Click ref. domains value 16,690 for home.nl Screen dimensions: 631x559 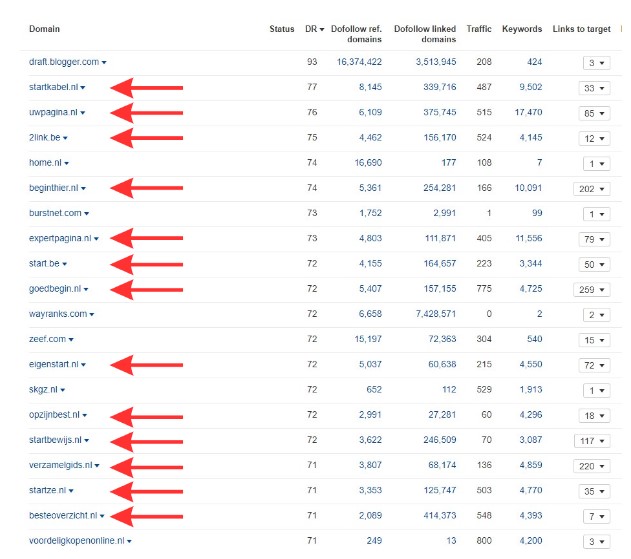click(368, 163)
